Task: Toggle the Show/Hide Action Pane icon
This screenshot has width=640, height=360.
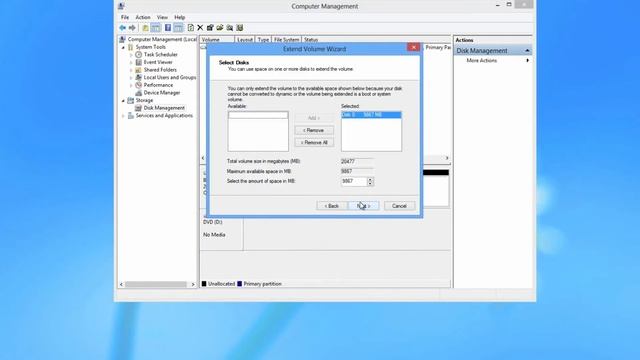Action: [x=178, y=28]
